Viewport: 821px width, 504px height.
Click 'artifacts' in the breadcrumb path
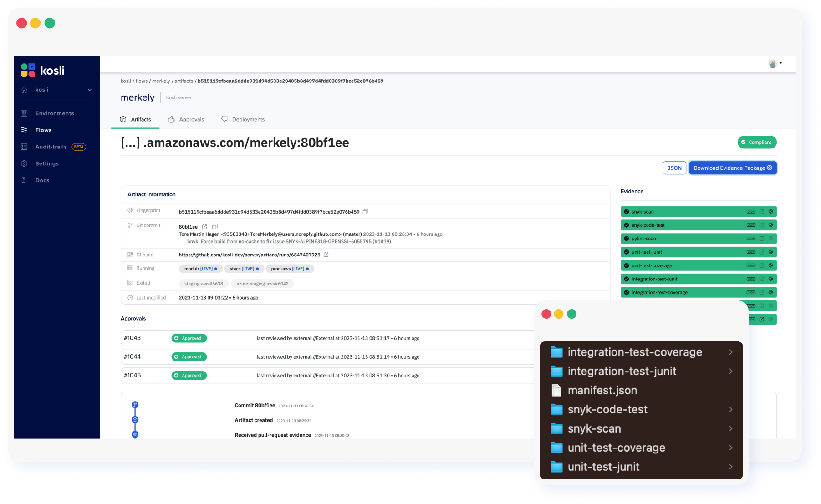(x=184, y=81)
